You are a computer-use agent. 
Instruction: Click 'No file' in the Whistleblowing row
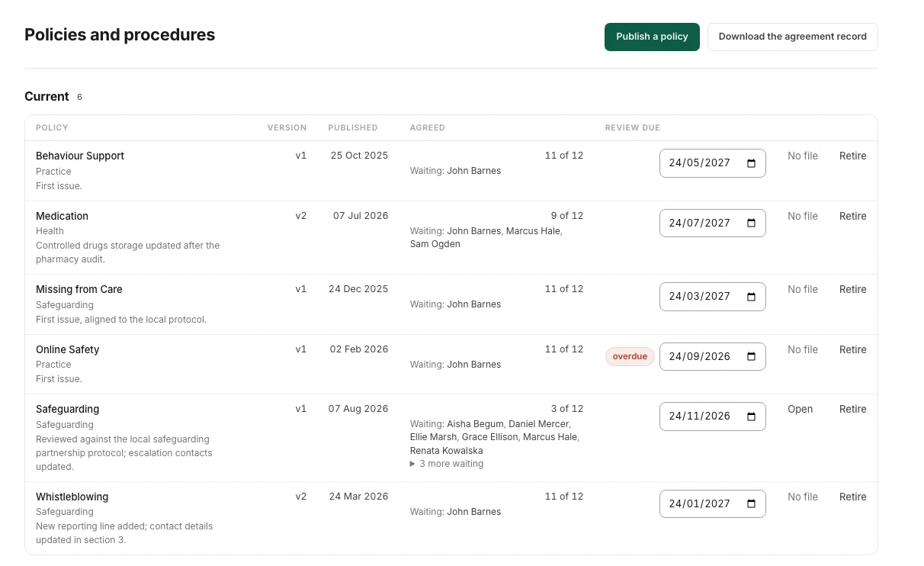803,497
